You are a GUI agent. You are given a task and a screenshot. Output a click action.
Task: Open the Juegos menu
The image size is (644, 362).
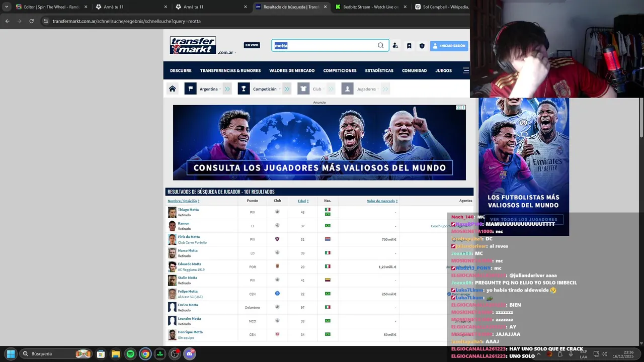443,70
